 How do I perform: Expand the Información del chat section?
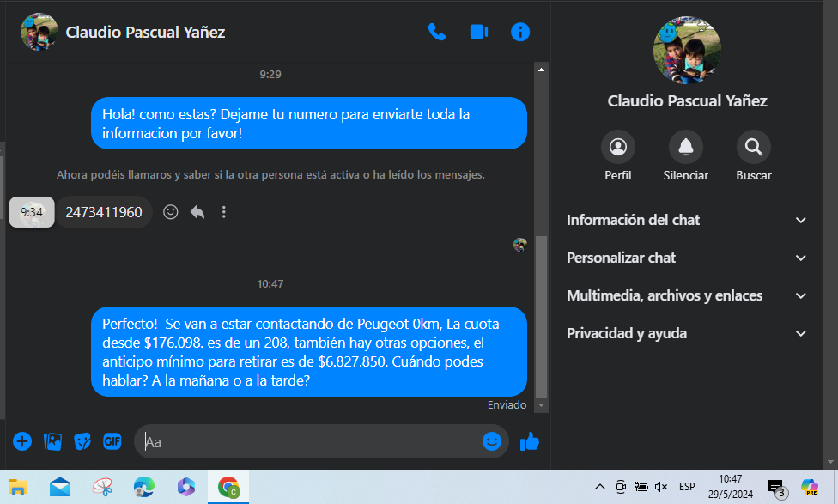[x=687, y=220]
